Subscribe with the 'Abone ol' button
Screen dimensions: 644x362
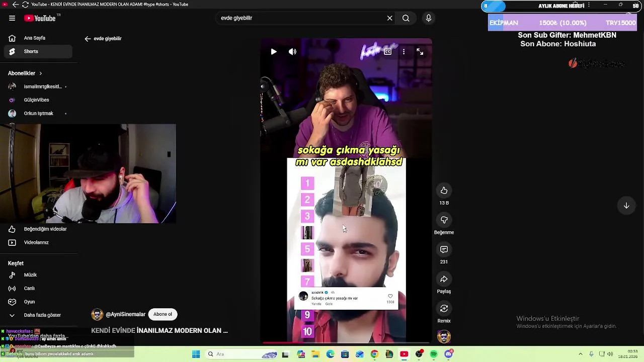[x=163, y=314]
